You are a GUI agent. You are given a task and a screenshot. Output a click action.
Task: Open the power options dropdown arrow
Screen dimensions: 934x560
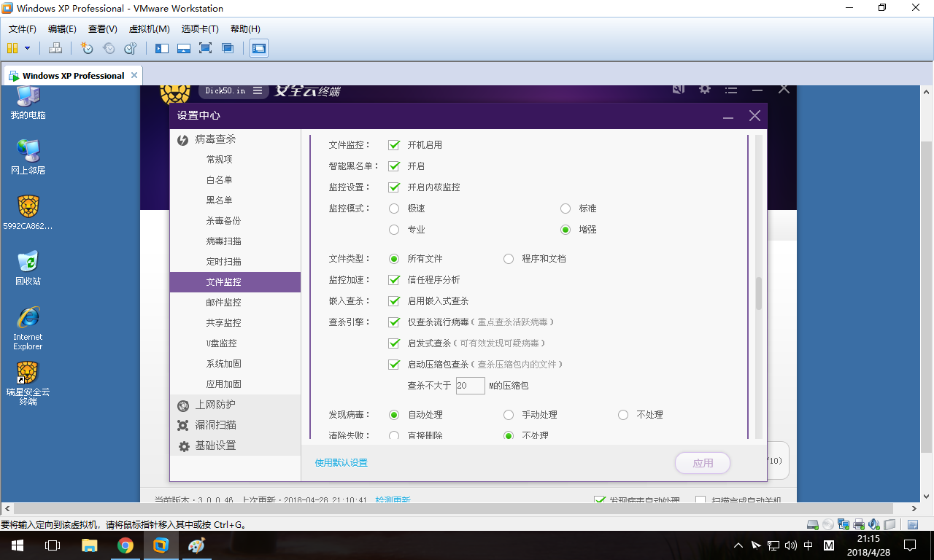click(x=28, y=48)
